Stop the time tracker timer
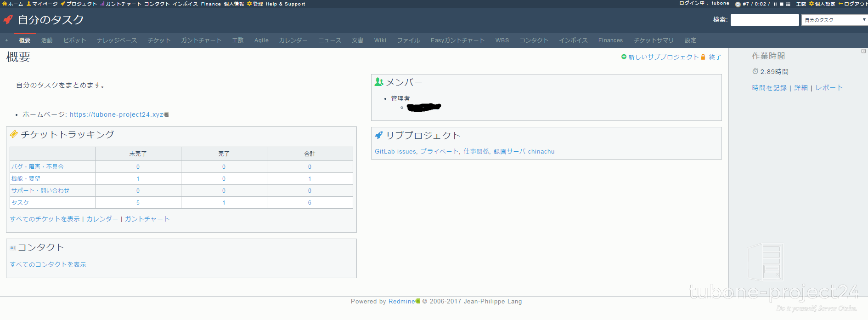 [x=782, y=4]
